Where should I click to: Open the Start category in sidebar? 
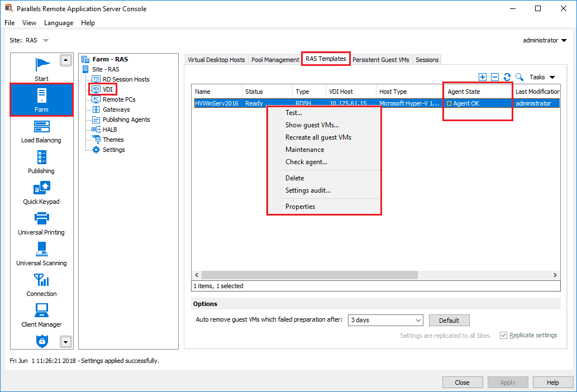41,69
